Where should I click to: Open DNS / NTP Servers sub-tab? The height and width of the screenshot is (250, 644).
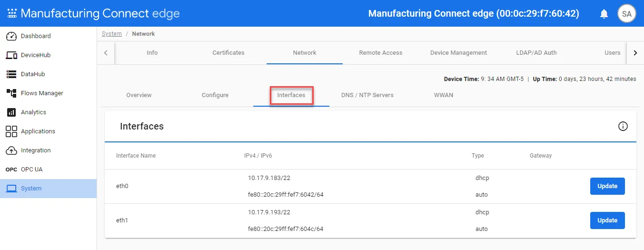367,95
